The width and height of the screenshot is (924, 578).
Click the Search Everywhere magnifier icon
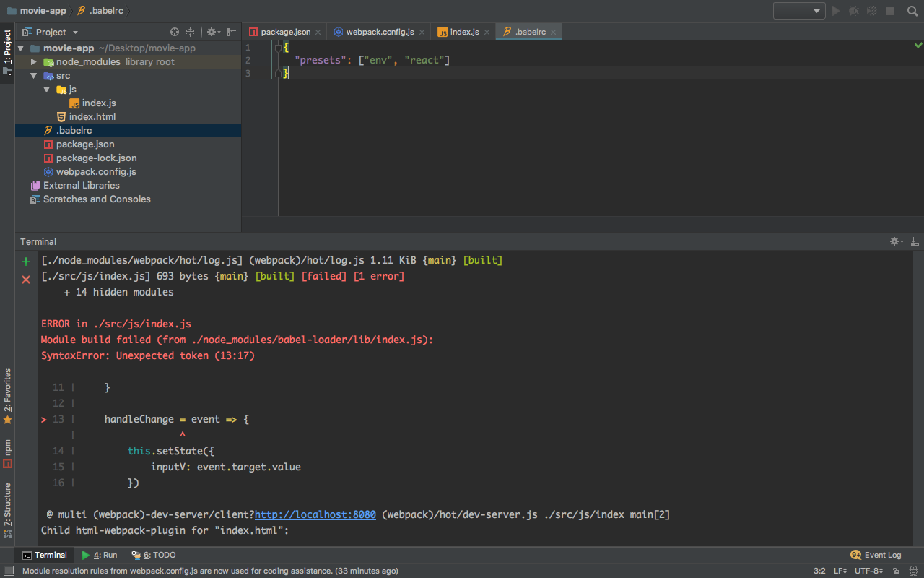click(x=912, y=11)
